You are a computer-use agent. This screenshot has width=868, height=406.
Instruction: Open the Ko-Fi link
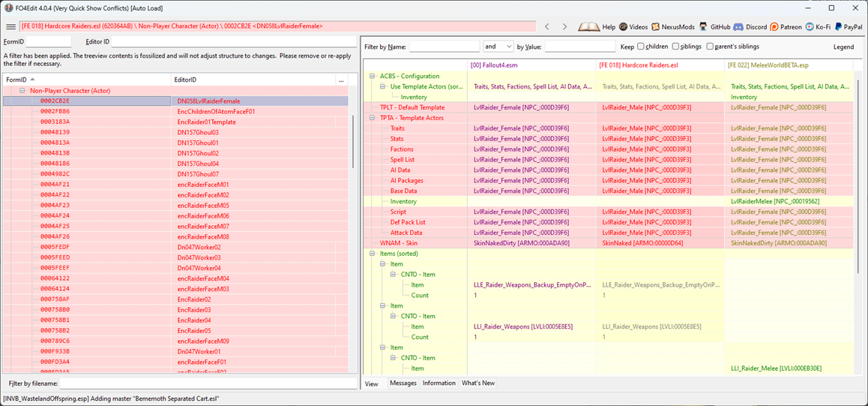pyautogui.click(x=819, y=26)
